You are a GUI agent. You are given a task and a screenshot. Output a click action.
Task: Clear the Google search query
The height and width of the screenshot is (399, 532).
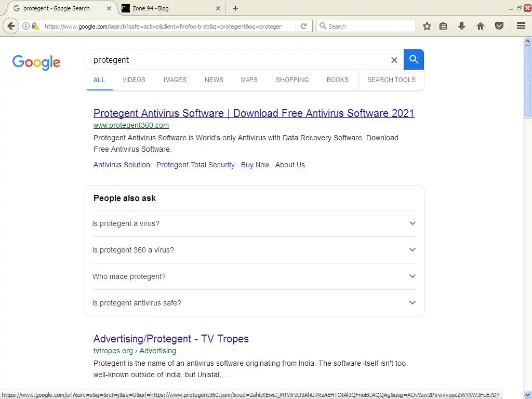pos(394,60)
